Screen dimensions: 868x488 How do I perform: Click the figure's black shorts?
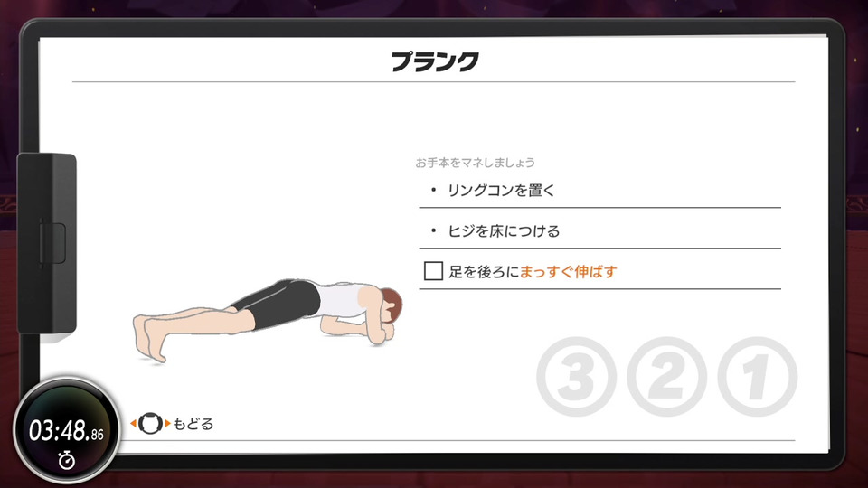coord(278,304)
